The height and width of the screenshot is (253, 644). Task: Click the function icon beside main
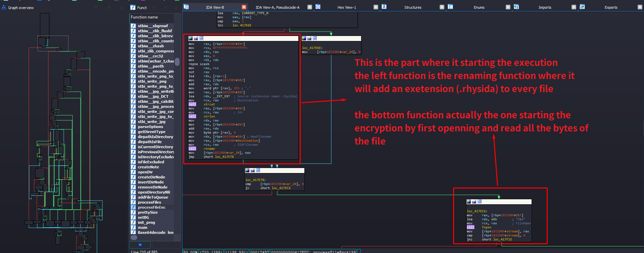coord(133,227)
